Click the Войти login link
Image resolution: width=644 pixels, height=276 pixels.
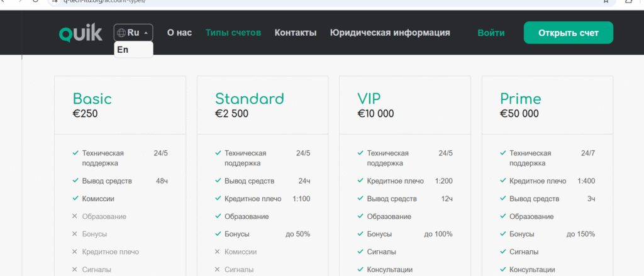491,33
